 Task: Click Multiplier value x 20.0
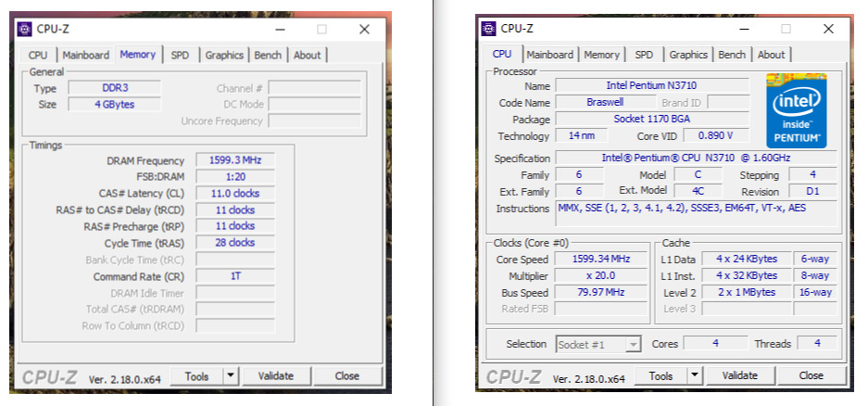(600, 276)
